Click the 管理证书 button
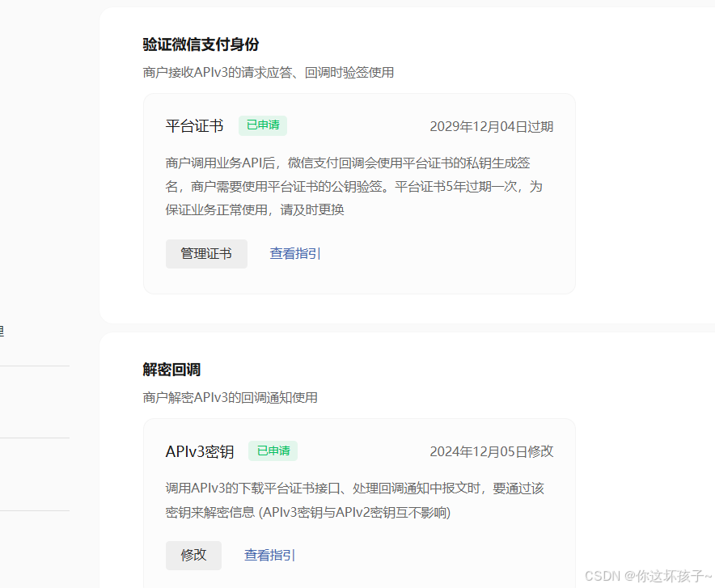 pos(206,253)
